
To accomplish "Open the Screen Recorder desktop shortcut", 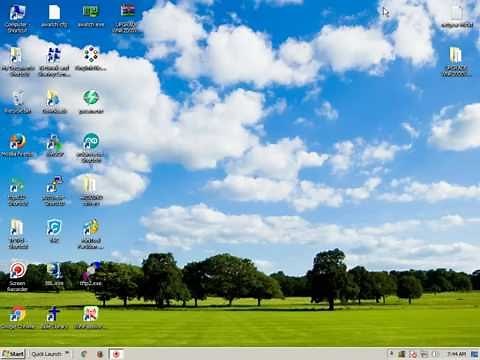I will click(x=17, y=277).
